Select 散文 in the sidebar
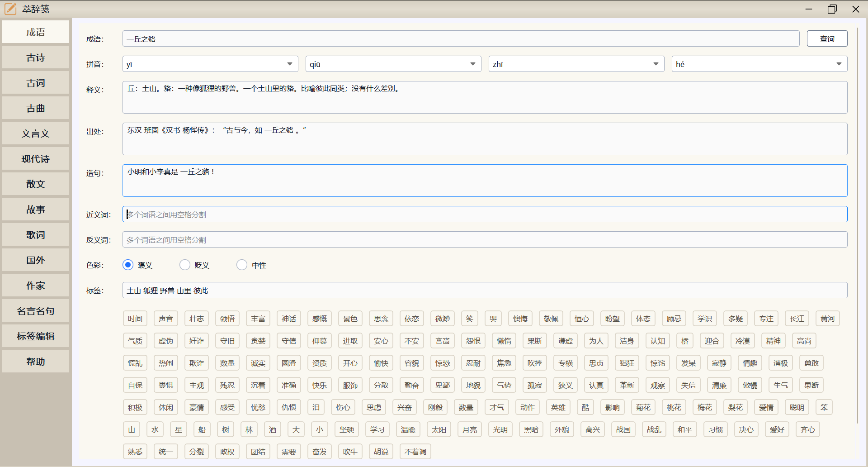Screen dimensions: 868x467 click(x=36, y=184)
